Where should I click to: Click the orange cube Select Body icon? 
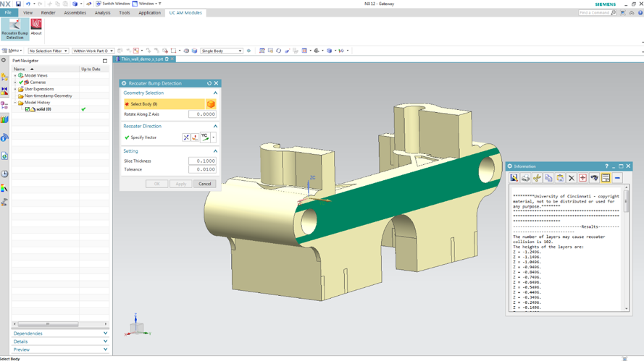coord(211,104)
